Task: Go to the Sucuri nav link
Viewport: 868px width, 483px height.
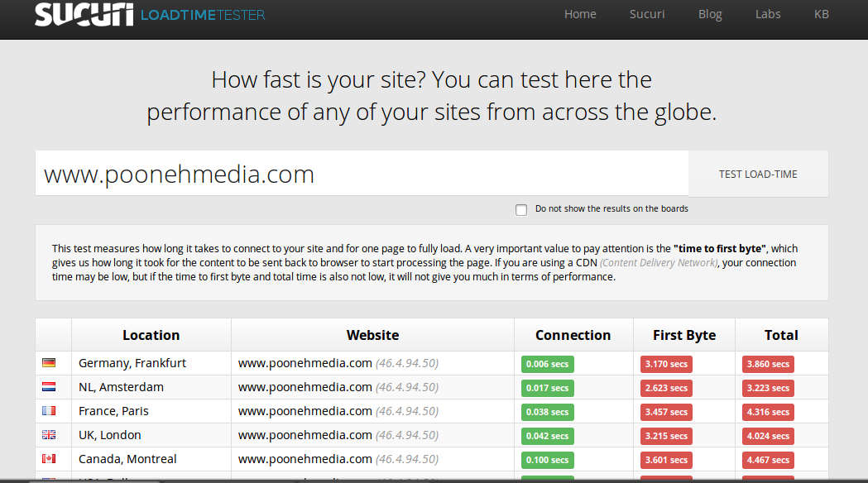Action: click(x=647, y=14)
